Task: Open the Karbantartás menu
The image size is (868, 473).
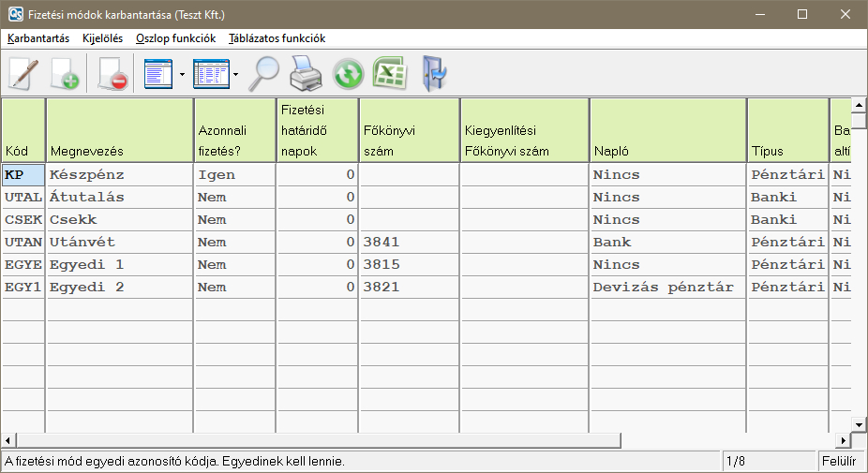Action: click(38, 38)
